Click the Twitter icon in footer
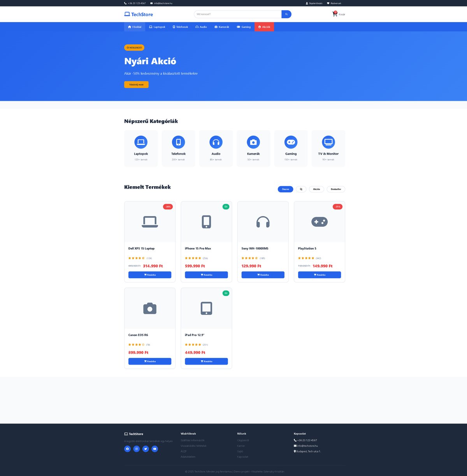Viewport: 467px width, 476px height. [146, 449]
